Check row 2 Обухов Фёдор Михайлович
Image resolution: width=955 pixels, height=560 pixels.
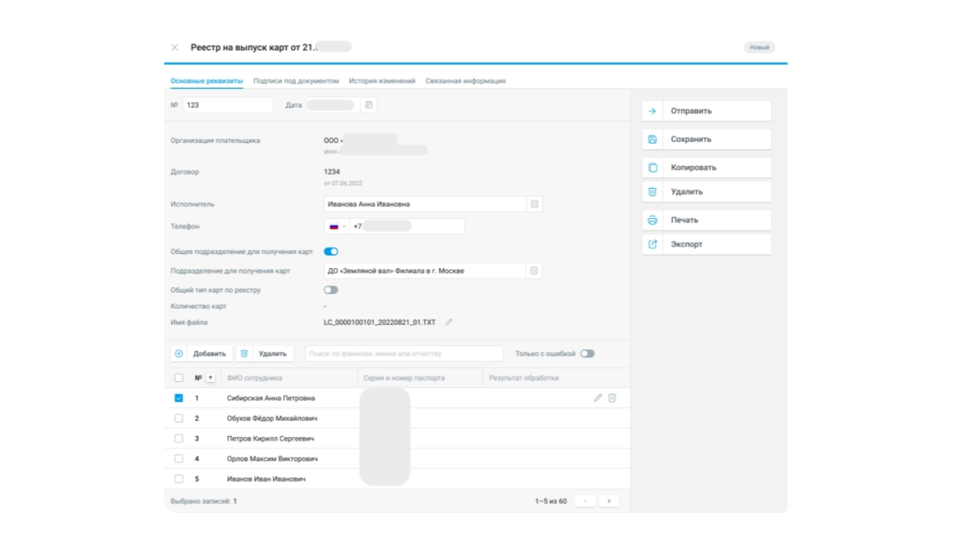point(179,418)
